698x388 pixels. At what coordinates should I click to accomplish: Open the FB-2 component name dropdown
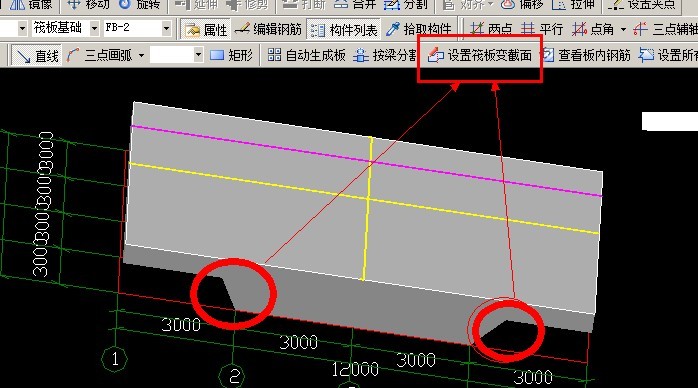coord(166,29)
